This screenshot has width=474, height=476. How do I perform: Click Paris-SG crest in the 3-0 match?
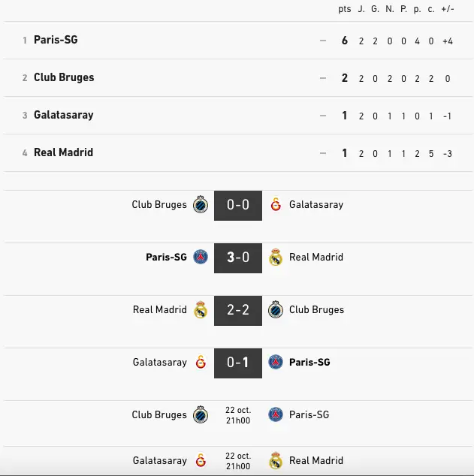[201, 257]
